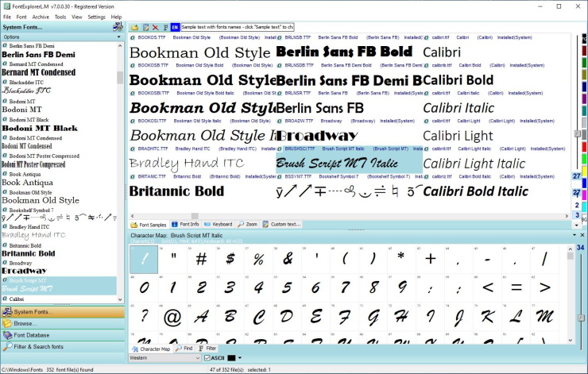Click the font icon beside calibrili.ttf Calibri Light Italic

coord(427,148)
